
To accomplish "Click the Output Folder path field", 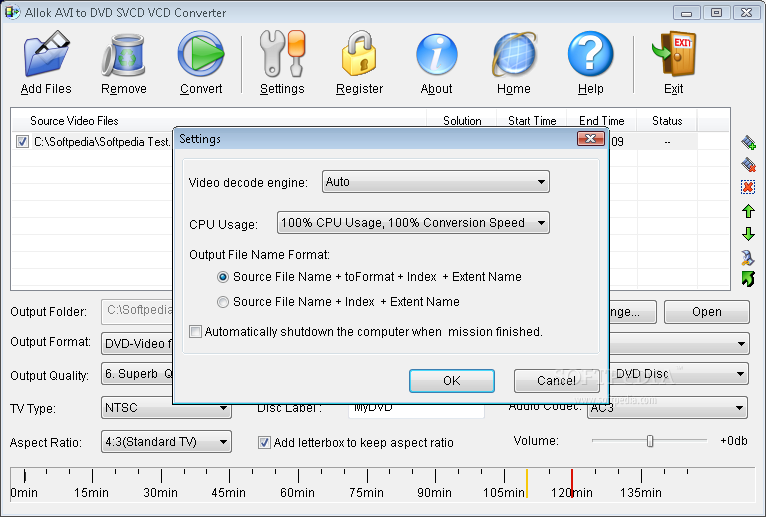I will point(137,312).
